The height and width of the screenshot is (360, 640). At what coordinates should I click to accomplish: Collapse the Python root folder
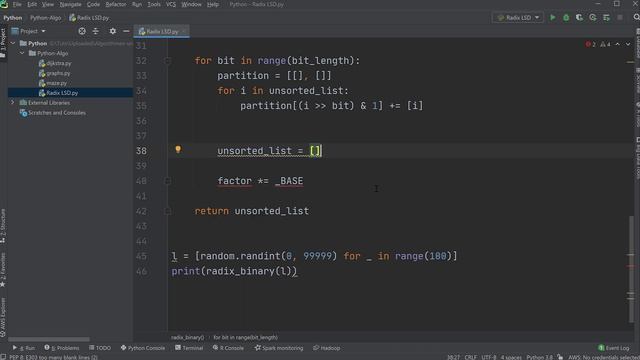pyautogui.click(x=13, y=43)
